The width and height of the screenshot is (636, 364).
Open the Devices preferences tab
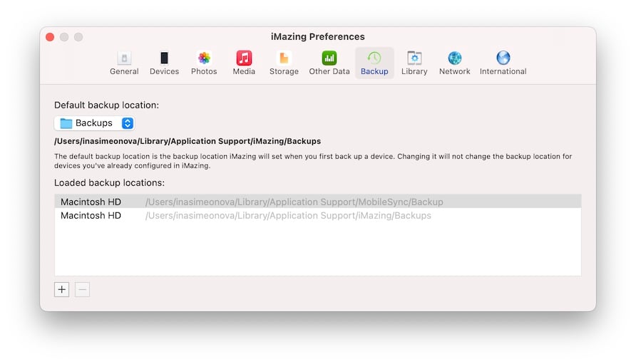click(x=164, y=63)
